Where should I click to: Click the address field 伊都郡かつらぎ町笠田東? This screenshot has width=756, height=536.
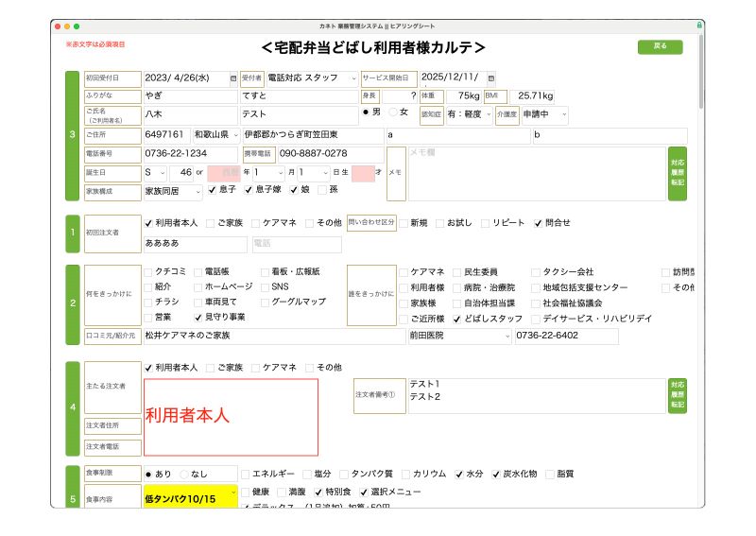(313, 135)
